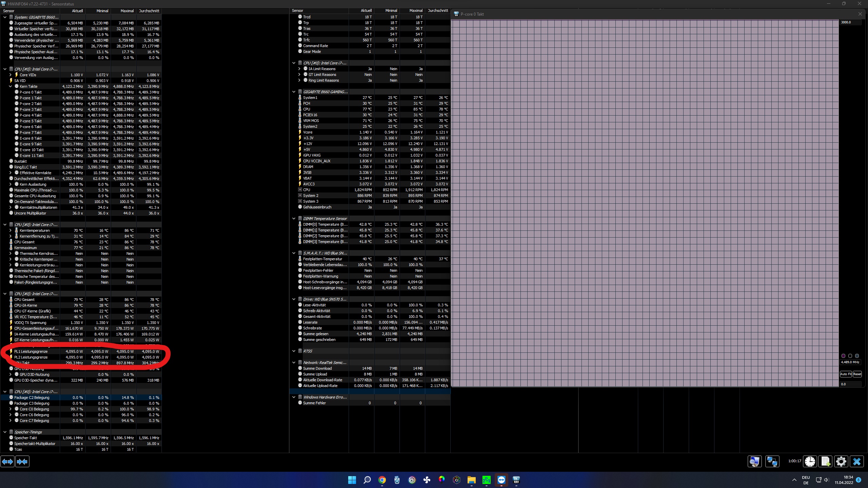This screenshot has width=868, height=488.
Task: Expand the Core VIDs tree item
Action: 11,75
